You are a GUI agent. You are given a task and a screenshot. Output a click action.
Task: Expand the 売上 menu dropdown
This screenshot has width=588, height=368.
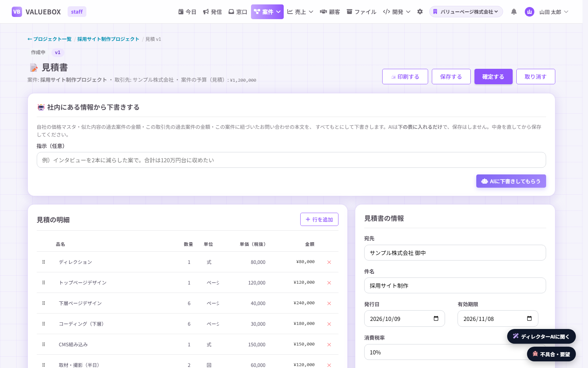coord(300,12)
